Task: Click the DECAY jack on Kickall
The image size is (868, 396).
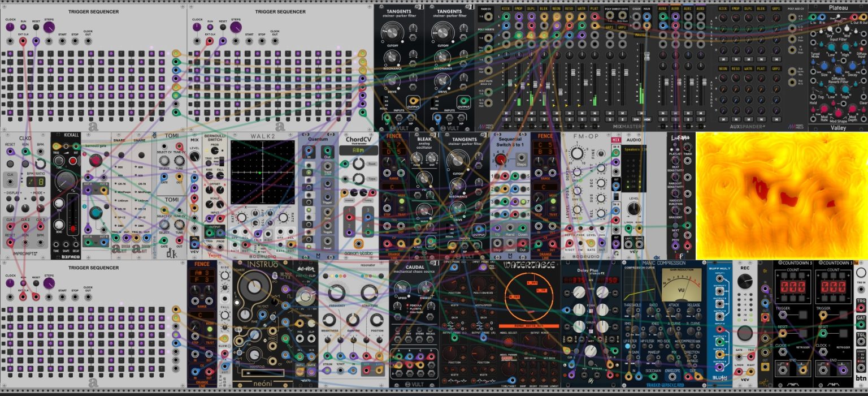Action: coord(76,244)
